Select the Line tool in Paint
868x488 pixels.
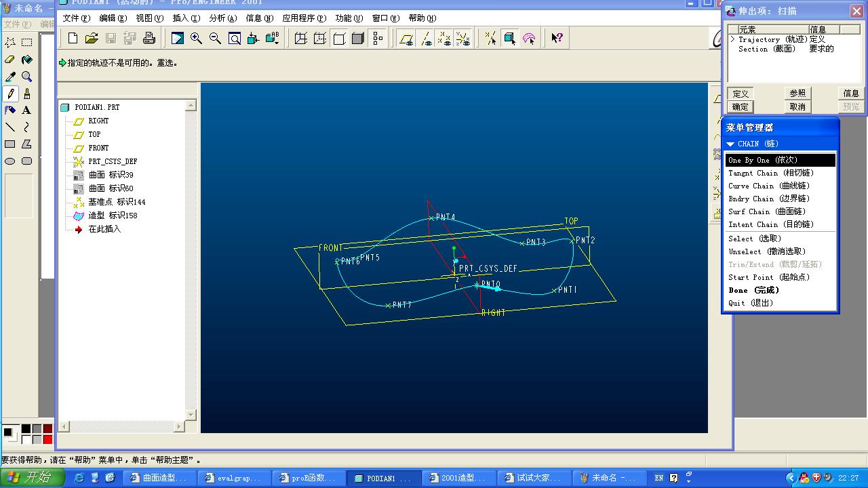(10, 127)
